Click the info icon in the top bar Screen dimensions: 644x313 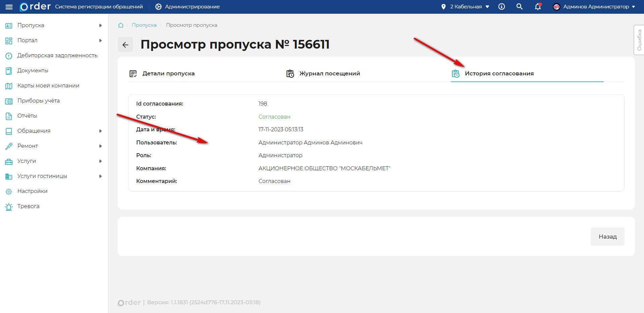tap(501, 6)
